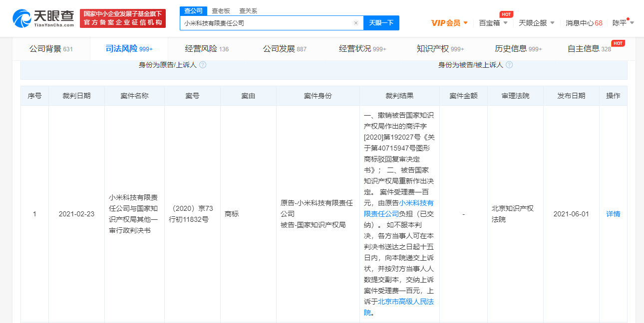Click the 审理法院 column header
This screenshot has width=644, height=323.
(x=515, y=96)
